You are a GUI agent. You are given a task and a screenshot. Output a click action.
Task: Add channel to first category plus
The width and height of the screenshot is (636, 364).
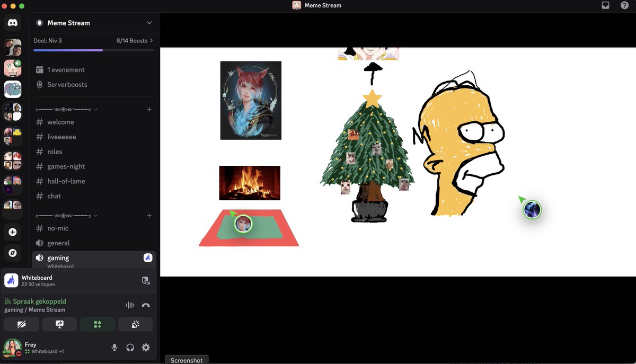(x=149, y=109)
